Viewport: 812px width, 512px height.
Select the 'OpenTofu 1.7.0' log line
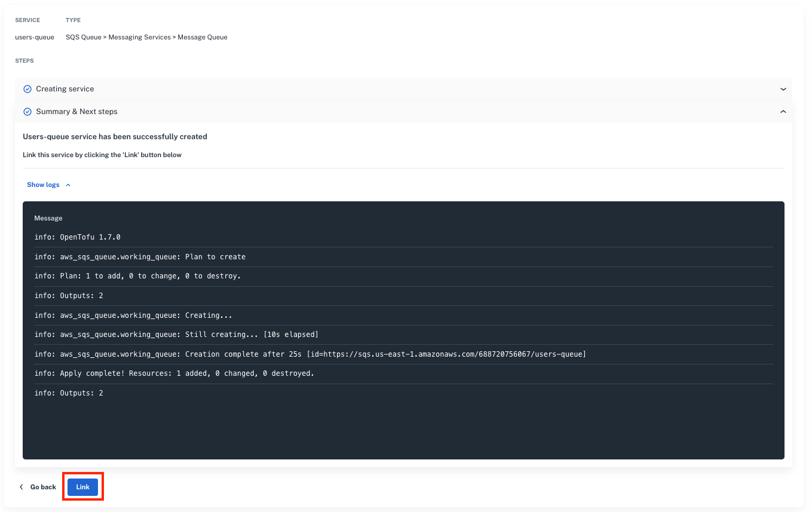coord(78,237)
